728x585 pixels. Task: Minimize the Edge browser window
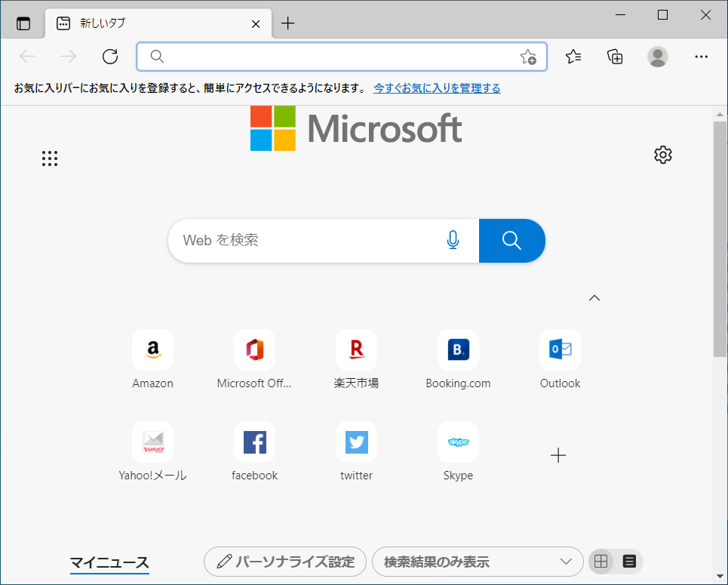620,15
